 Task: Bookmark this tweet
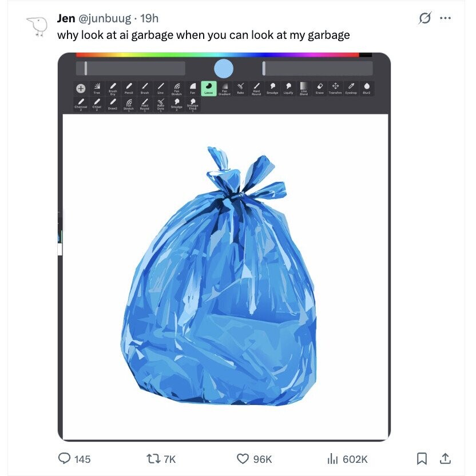422,459
